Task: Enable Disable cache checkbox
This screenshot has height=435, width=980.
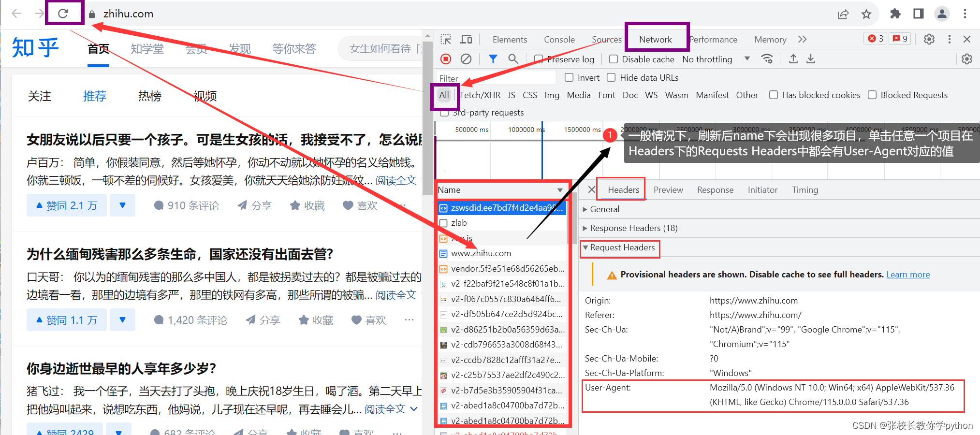Action: [614, 59]
